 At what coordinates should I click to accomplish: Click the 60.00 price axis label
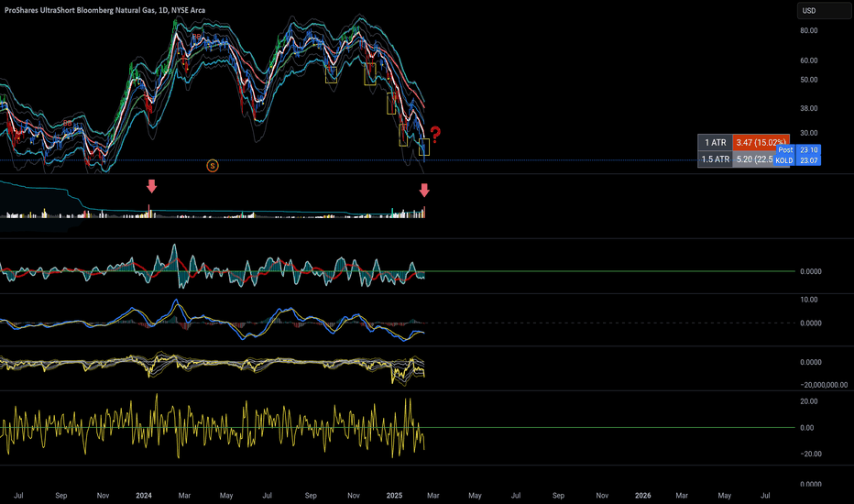tap(809, 60)
